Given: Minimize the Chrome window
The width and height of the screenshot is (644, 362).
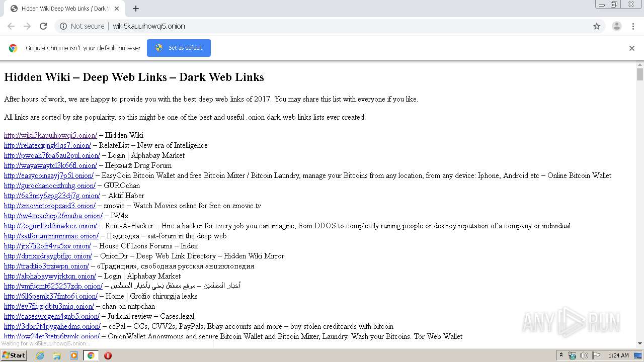Looking at the screenshot, I should click(601, 4).
